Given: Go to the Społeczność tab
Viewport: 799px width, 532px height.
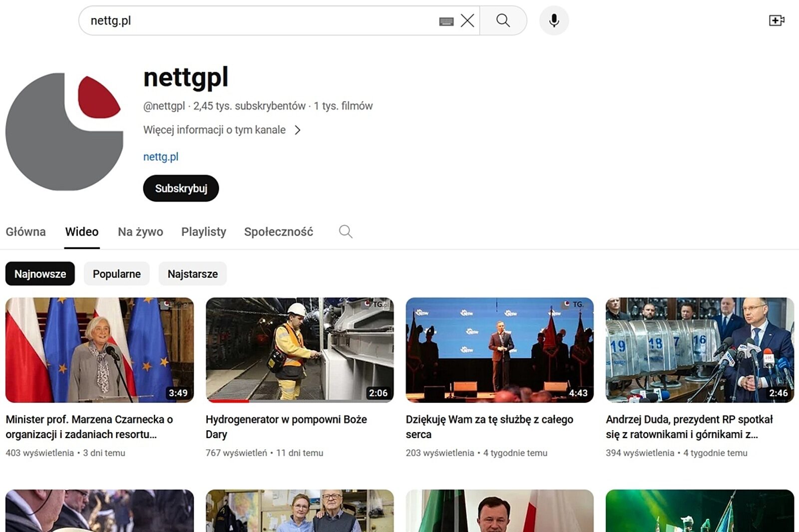Looking at the screenshot, I should click(x=278, y=232).
